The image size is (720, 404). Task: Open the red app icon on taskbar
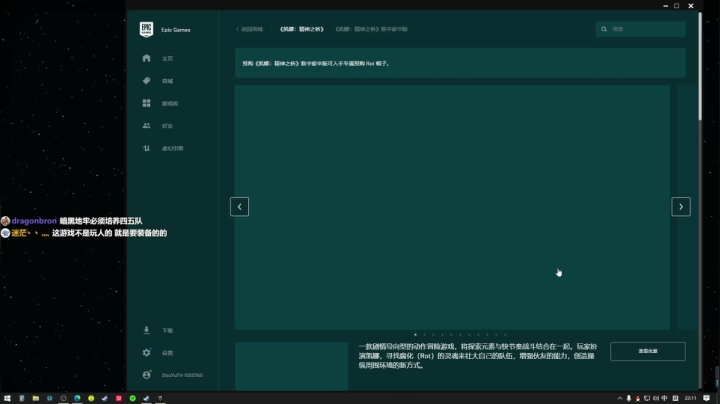pyautogui.click(x=118, y=398)
